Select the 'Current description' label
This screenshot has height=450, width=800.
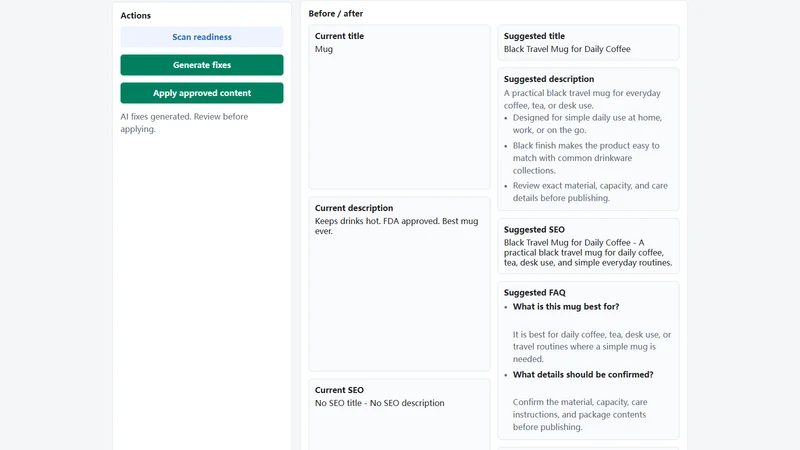[x=354, y=208]
